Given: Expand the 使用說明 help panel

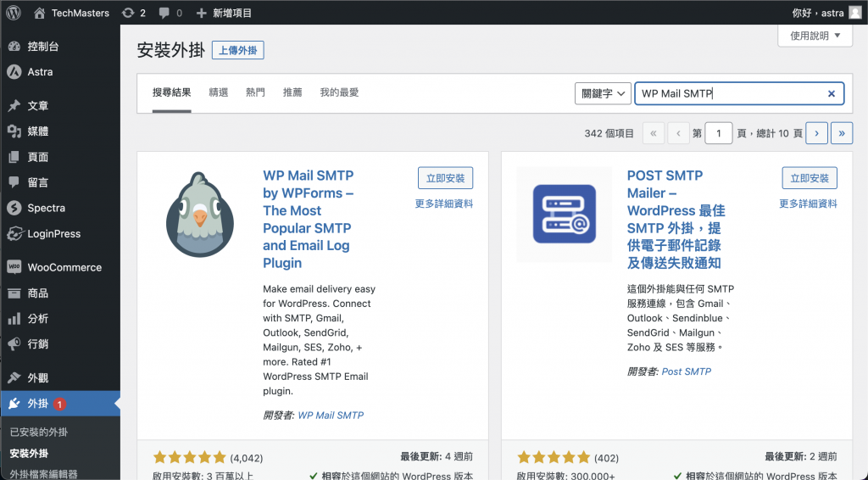Looking at the screenshot, I should (x=815, y=36).
